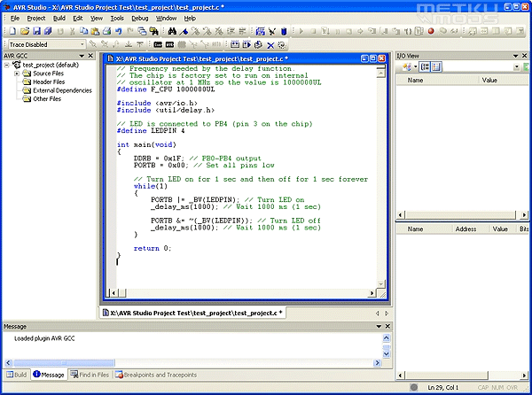The height and width of the screenshot is (395, 532).
Task: Open the File menu
Action: [x=15, y=19]
